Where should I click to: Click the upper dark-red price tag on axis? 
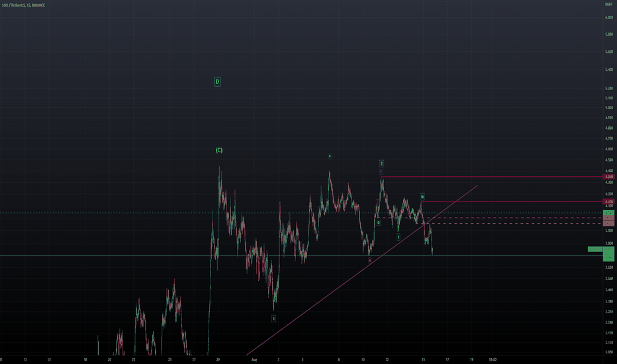pyautogui.click(x=609, y=177)
